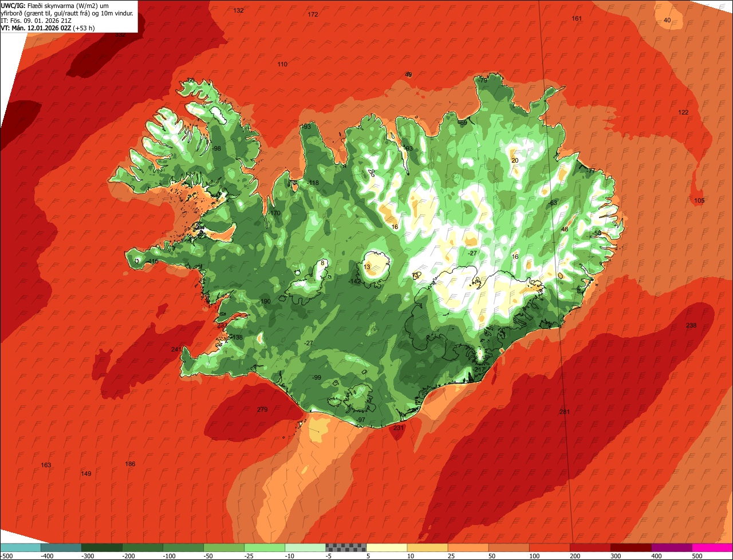This screenshot has width=733, height=560.
Task: Select the map value '163'
Action: tap(46, 465)
